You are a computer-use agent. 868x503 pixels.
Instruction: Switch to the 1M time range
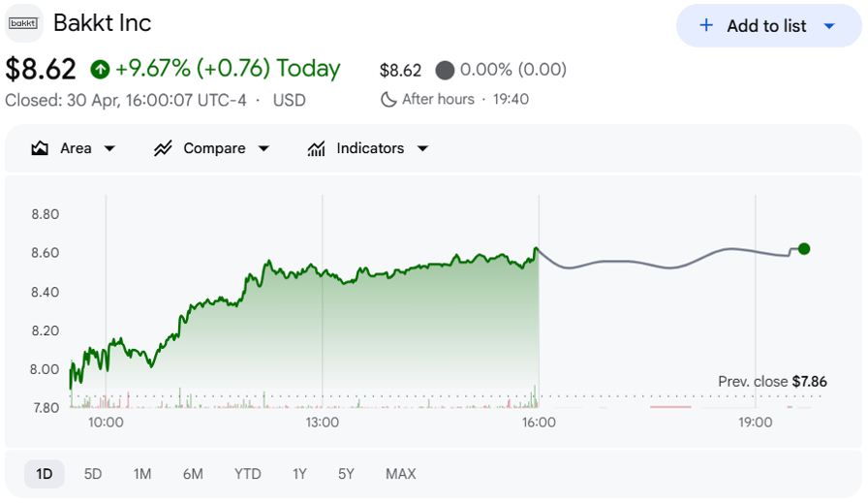(142, 474)
